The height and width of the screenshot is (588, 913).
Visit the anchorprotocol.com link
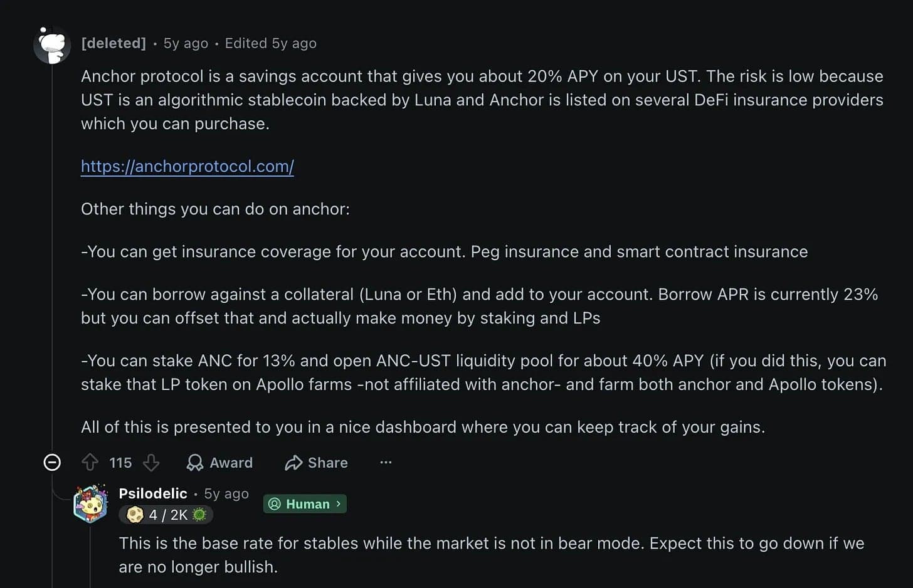coord(187,166)
